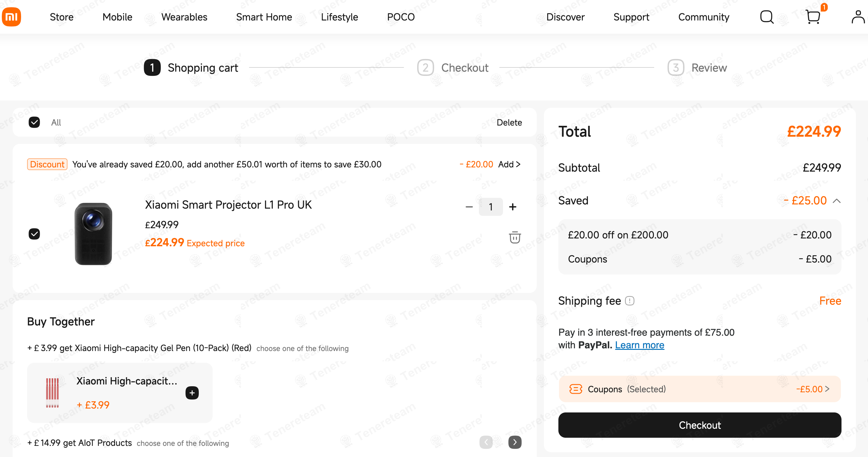Open the shopping cart icon in header
Viewport: 868px width, 457px height.
coord(813,17)
